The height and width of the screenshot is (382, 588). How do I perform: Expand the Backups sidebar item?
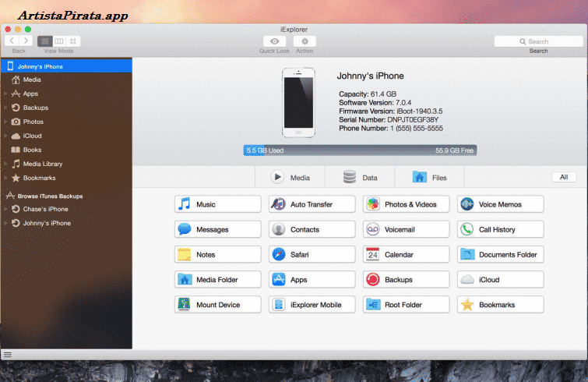[x=5, y=108]
